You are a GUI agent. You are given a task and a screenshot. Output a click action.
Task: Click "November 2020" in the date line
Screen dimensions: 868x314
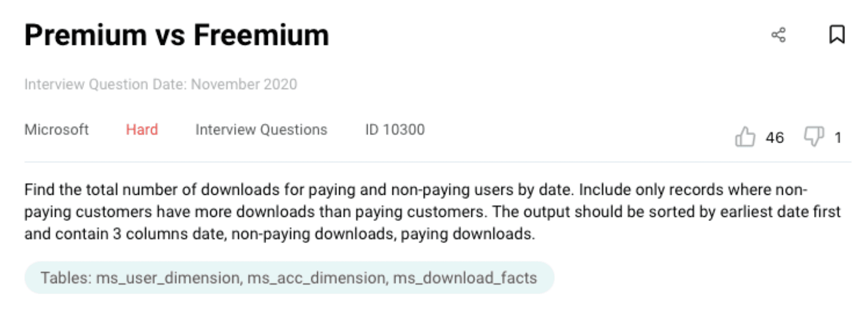click(x=244, y=85)
